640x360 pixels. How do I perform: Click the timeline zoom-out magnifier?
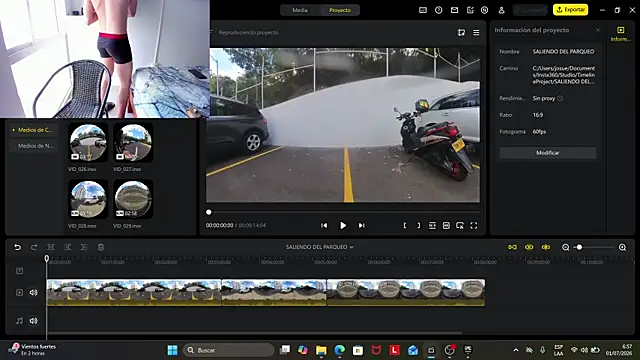click(565, 247)
